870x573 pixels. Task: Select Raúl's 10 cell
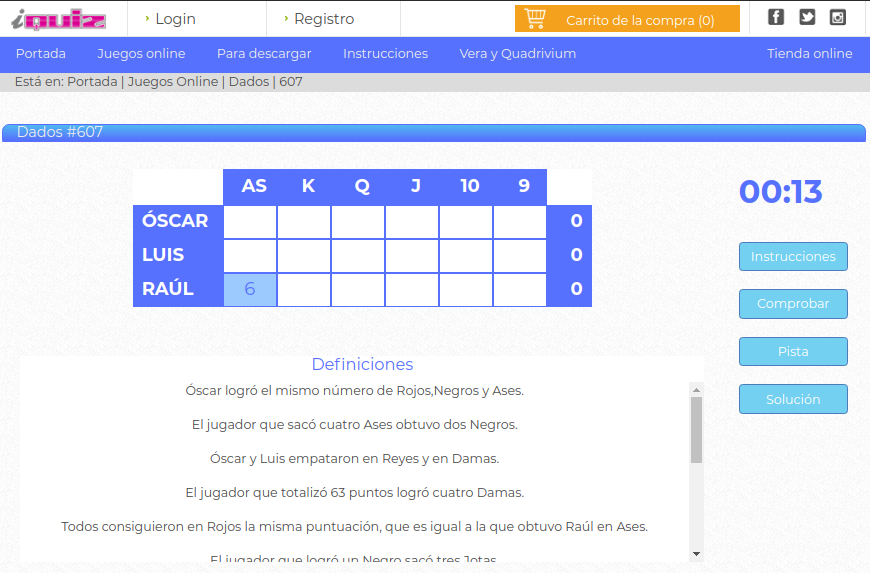(466, 290)
